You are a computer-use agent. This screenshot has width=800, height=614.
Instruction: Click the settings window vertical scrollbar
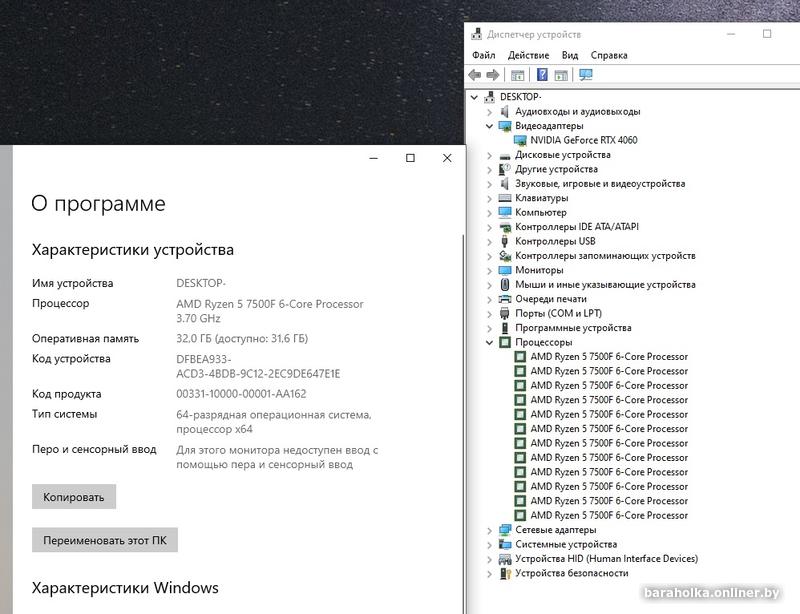(x=463, y=424)
